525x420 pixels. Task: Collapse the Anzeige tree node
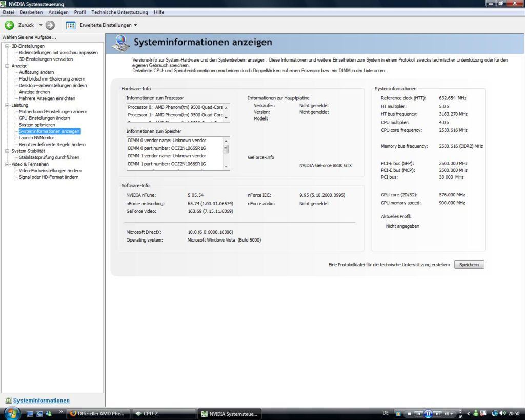click(x=7, y=66)
